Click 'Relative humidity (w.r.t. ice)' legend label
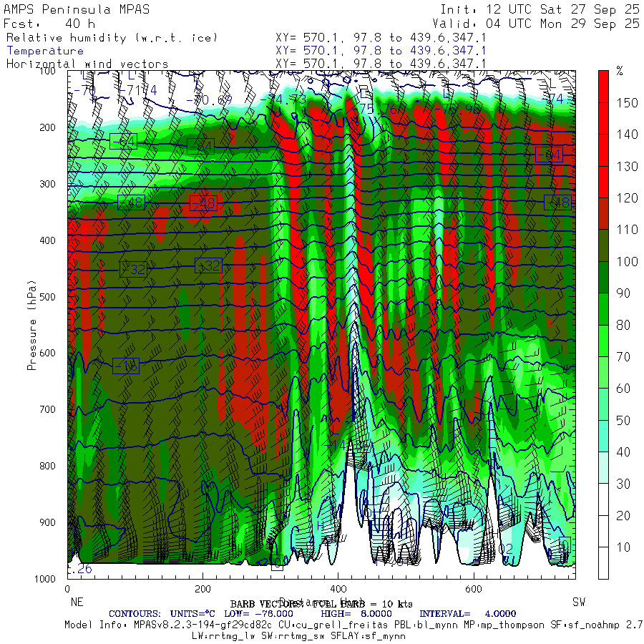 (x=112, y=38)
